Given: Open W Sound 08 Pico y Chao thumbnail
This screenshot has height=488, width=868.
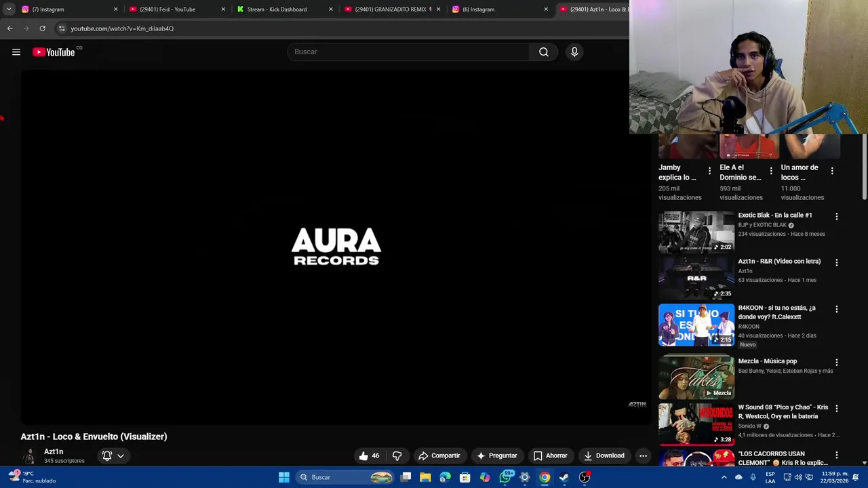Looking at the screenshot, I should 696,424.
